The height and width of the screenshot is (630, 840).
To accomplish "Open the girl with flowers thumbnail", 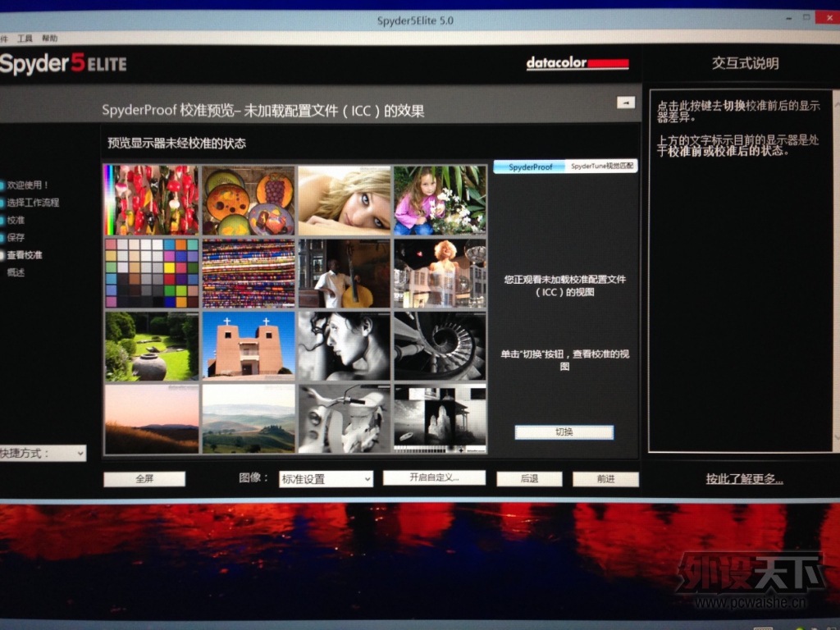I will pos(441,200).
